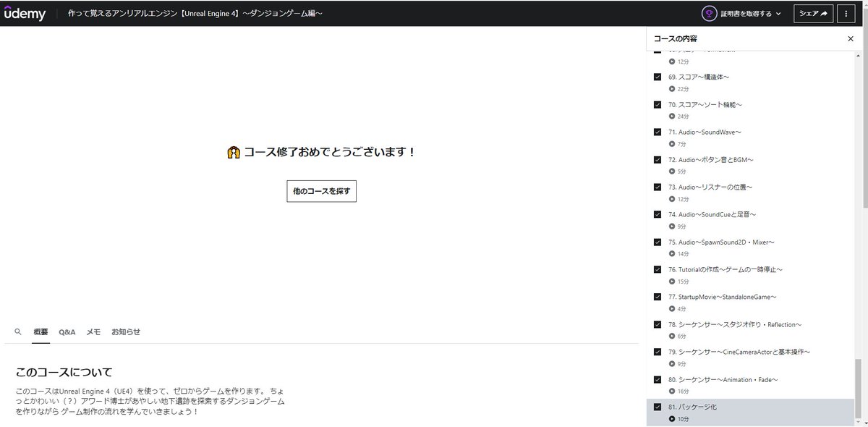Screen dimensions: 868x427
Task: Open lecture 80. シーケンサー〜Animation・Fade〜
Action: (x=723, y=379)
